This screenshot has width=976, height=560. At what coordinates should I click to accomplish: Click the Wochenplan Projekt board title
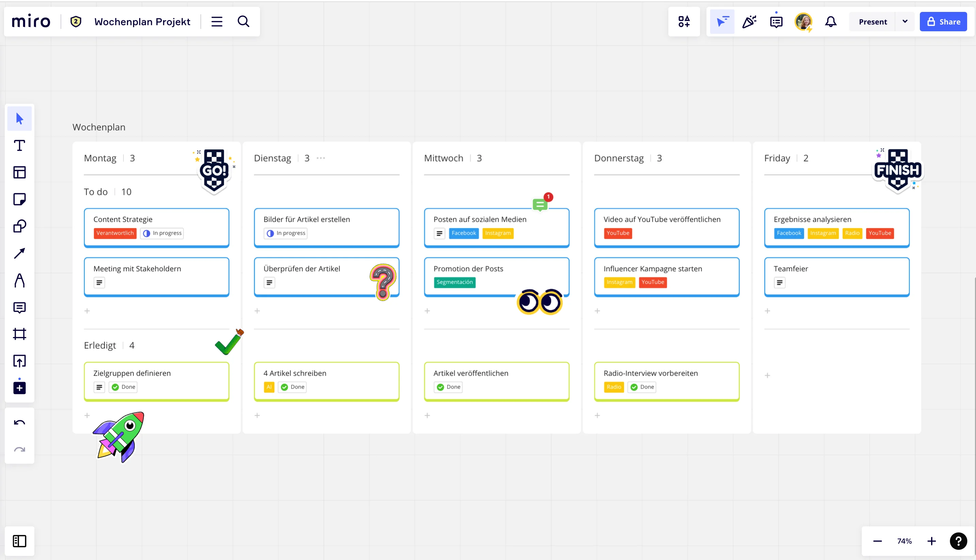(x=142, y=22)
